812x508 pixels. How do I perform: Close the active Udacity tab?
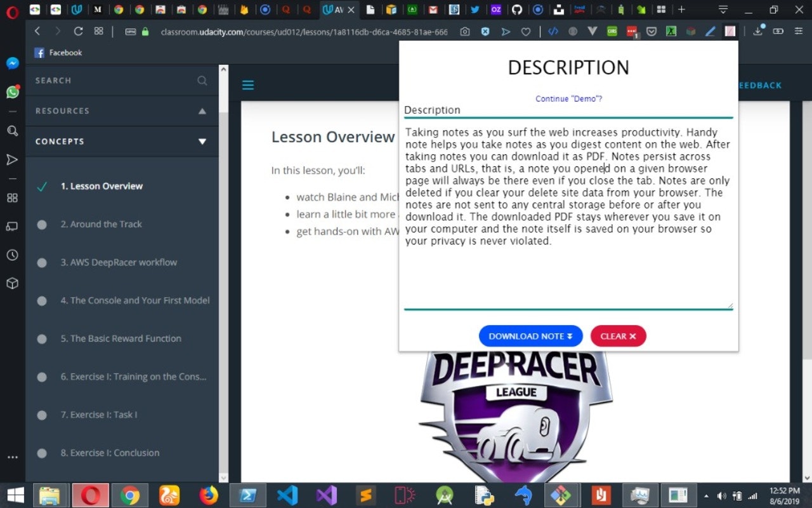351,10
